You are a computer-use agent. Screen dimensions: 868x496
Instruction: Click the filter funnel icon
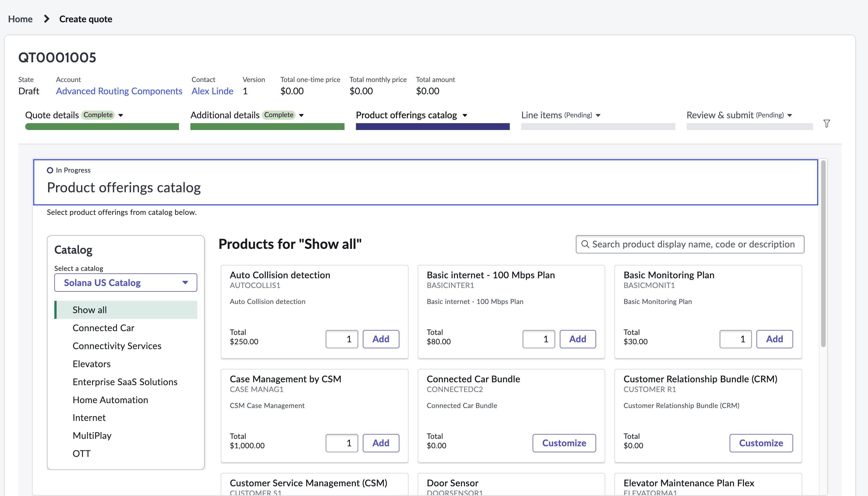827,124
